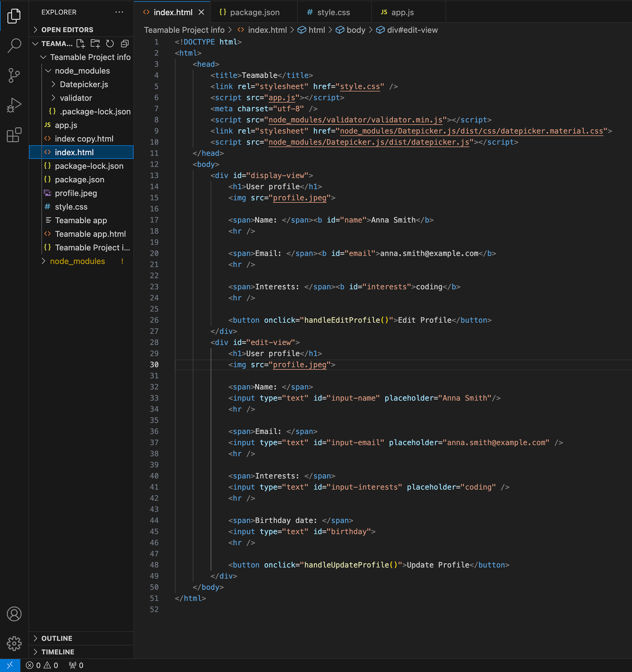Open Teamable app.html in the explorer

(91, 234)
